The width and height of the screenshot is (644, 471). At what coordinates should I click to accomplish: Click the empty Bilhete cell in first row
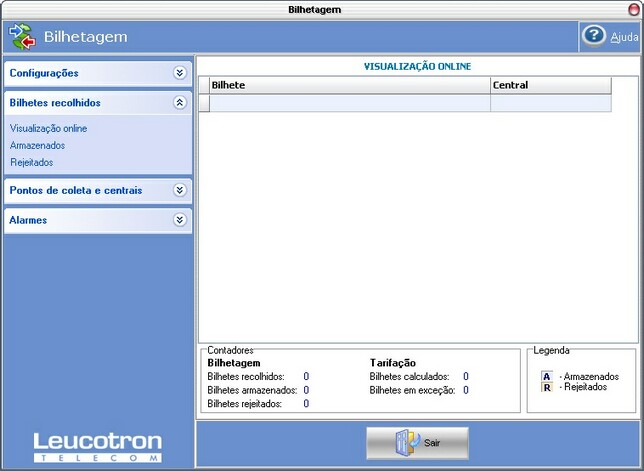click(350, 103)
